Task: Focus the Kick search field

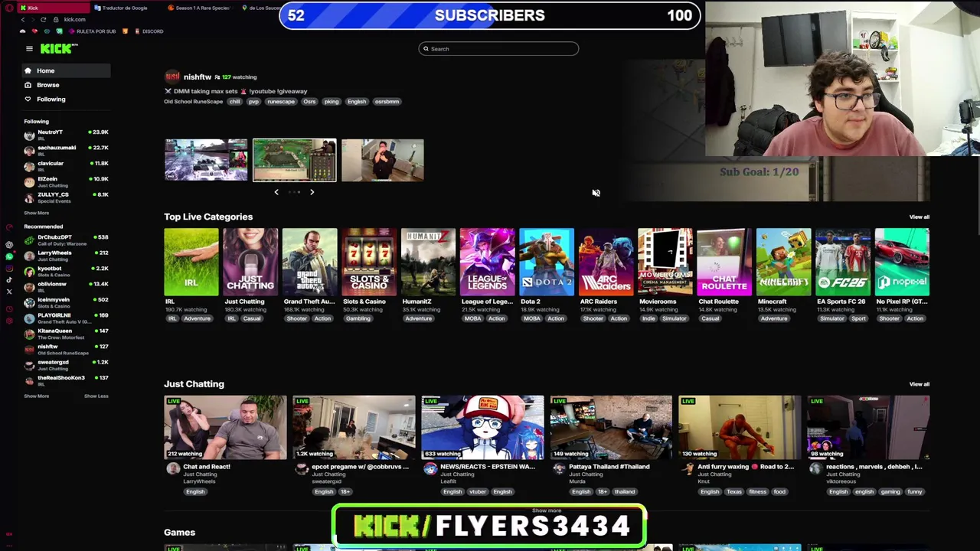Action: tap(498, 49)
